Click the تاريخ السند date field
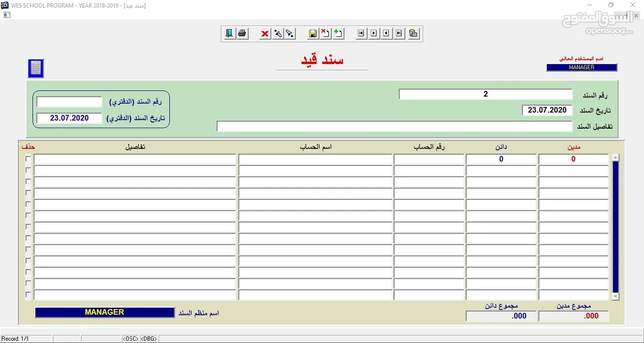Viewport: 644px width, 343px height. pos(547,110)
